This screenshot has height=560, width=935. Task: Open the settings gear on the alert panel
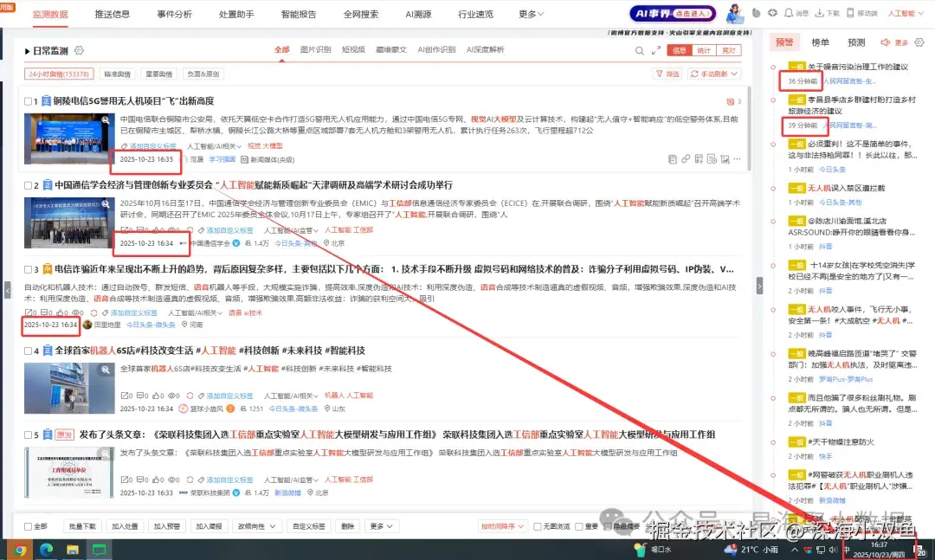[919, 42]
